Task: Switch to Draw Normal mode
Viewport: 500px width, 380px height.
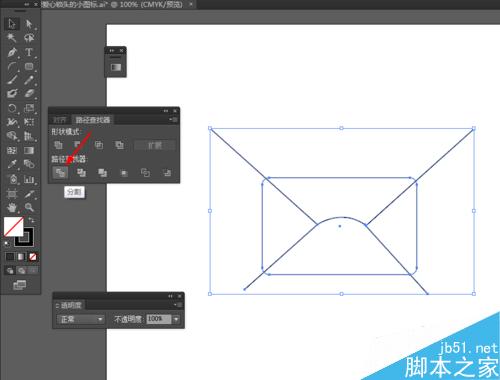Action: click(10, 271)
